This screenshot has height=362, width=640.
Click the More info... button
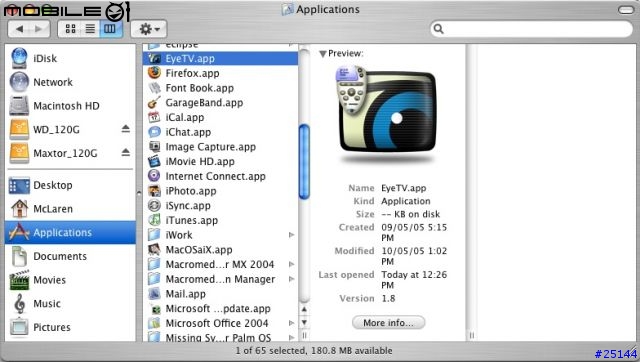tap(388, 322)
